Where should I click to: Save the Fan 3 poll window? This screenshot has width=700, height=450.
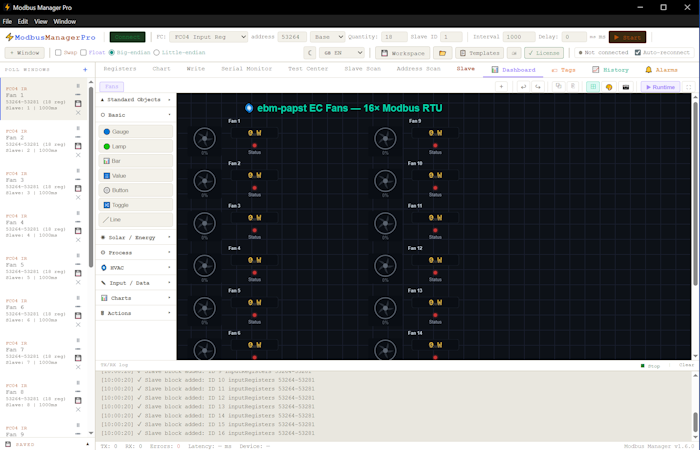(x=78, y=188)
